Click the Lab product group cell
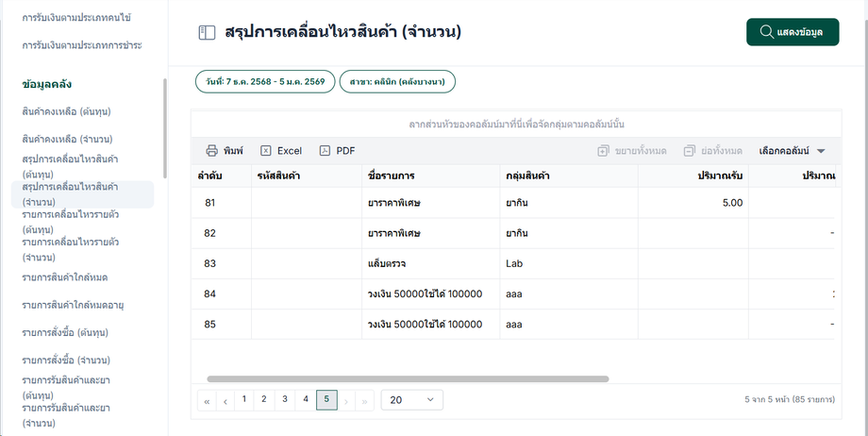The width and height of the screenshot is (868, 436). pos(514,263)
